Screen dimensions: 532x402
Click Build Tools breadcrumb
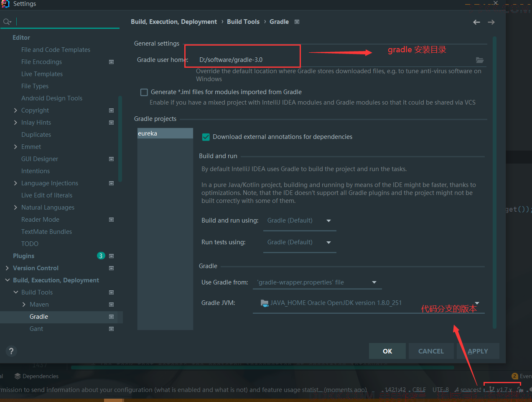243,22
